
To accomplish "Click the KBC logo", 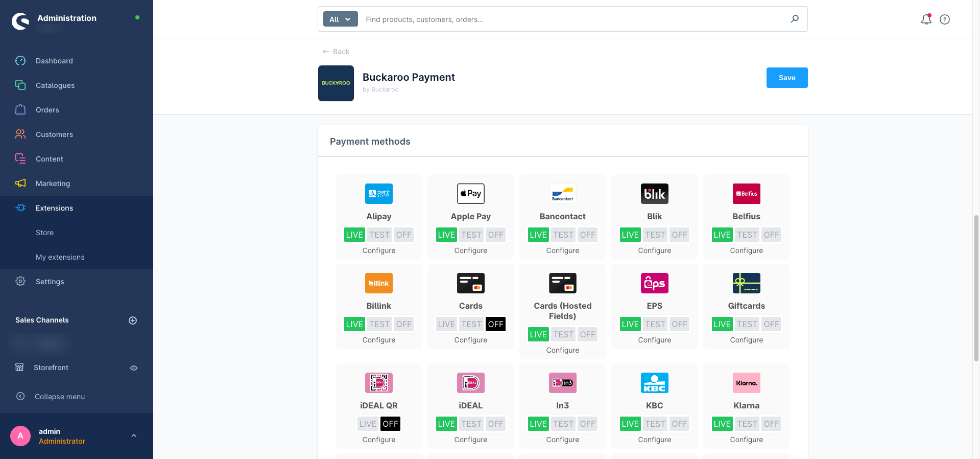I will point(655,383).
